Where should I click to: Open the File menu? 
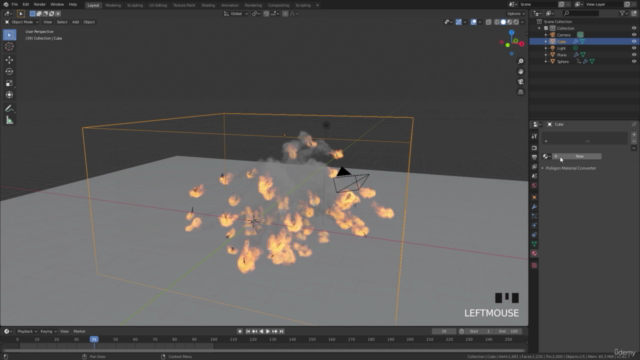(15, 4)
